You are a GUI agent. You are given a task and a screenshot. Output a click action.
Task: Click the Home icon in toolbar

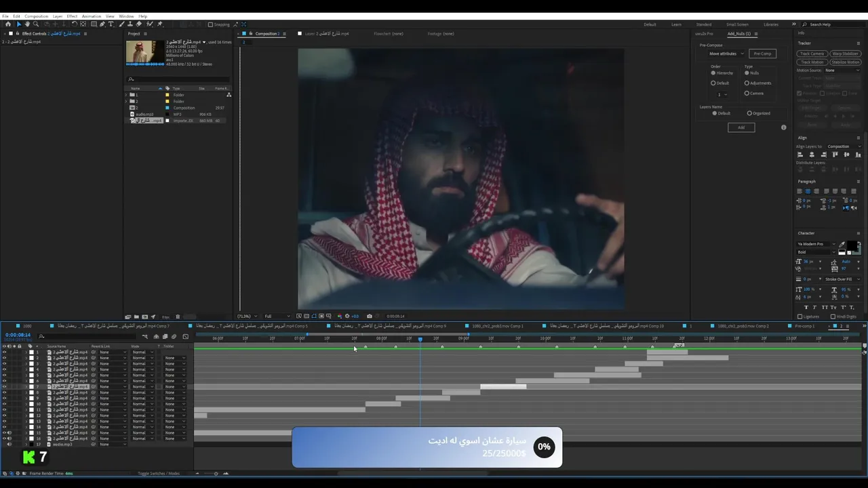[x=8, y=24]
